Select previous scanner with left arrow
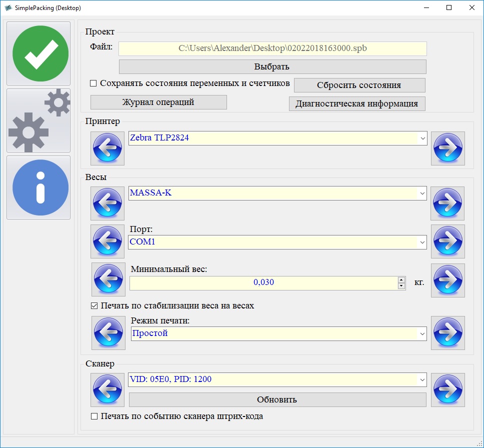Viewport: 484px width, 448px height. tap(107, 390)
